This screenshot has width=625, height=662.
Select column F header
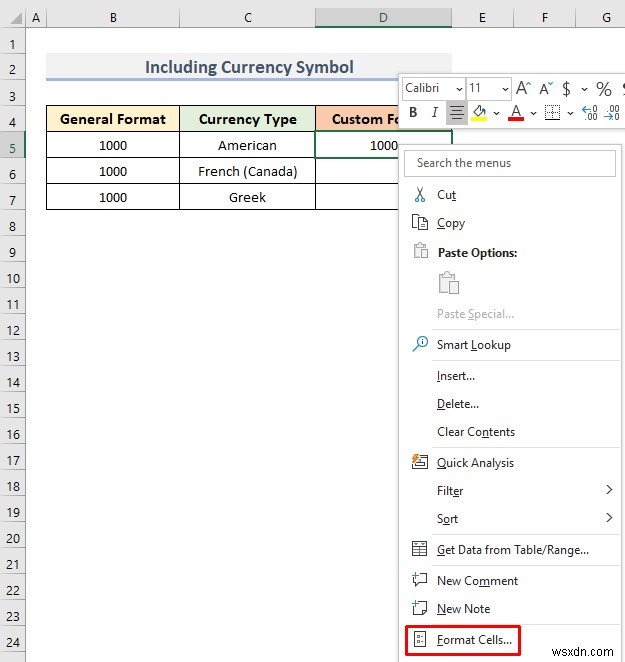coord(545,18)
